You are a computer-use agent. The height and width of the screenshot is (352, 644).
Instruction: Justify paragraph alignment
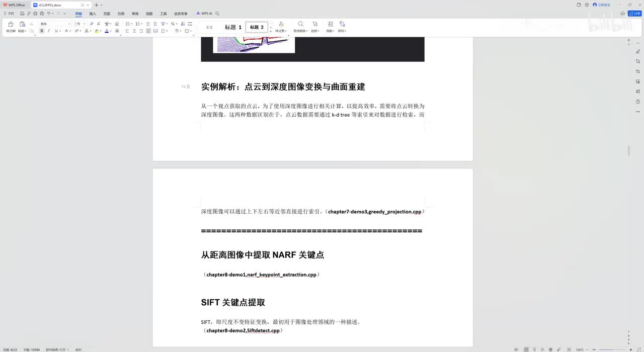[x=148, y=31]
